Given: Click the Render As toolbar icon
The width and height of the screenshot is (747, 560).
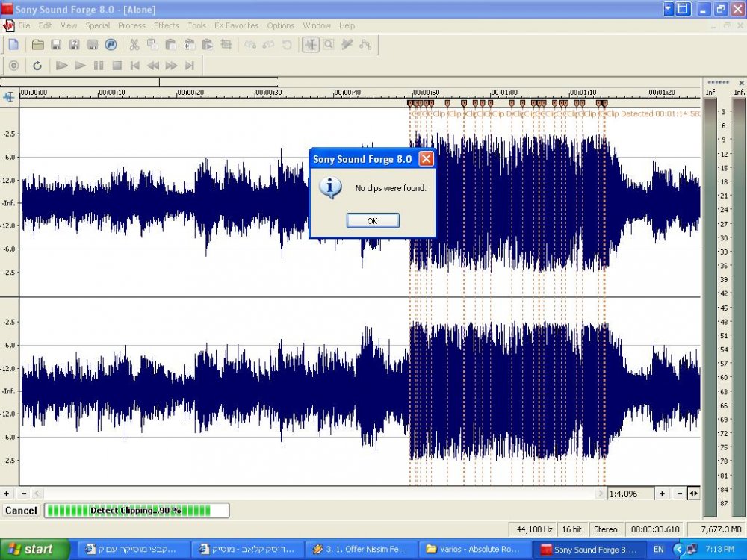Looking at the screenshot, I should point(93,45).
